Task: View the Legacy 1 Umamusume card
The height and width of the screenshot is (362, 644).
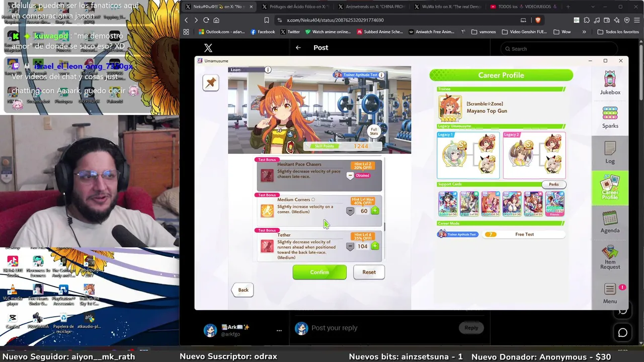Action: 468,155
